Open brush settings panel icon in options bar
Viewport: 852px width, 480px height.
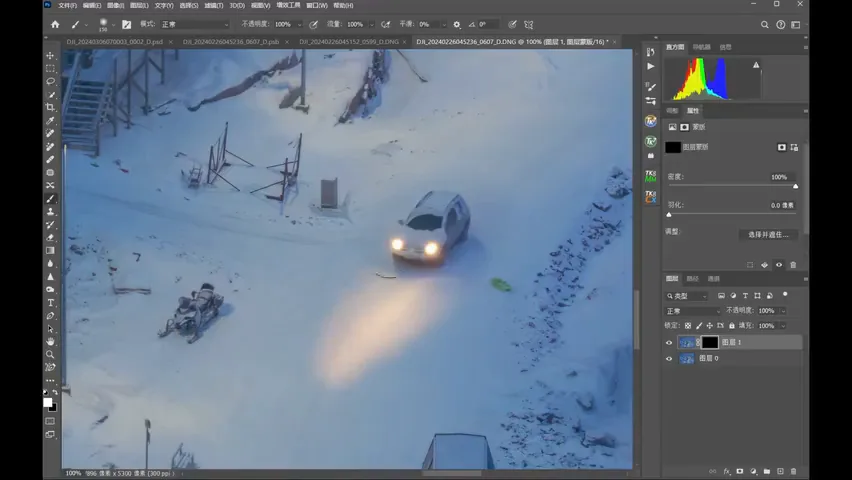tap(127, 24)
